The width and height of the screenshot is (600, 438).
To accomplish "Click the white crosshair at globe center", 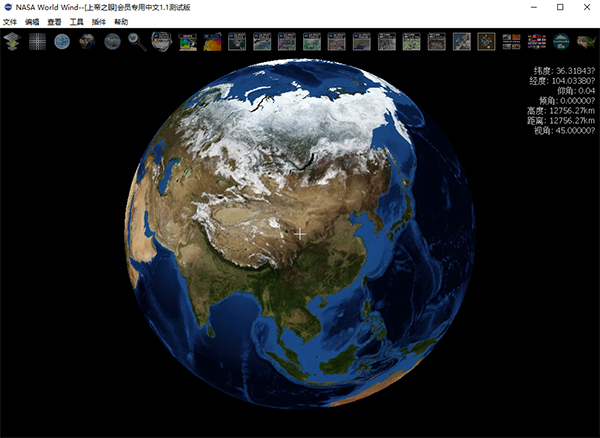I will tap(300, 234).
